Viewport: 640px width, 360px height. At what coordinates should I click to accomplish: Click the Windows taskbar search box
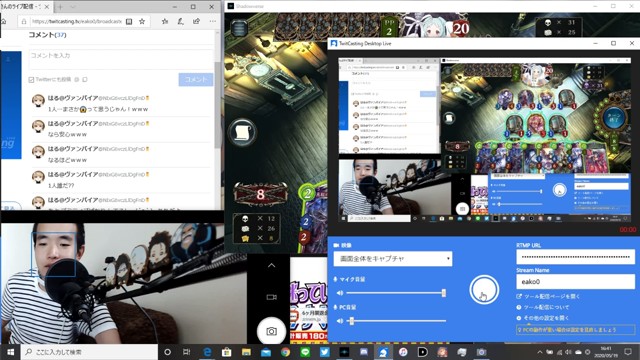pyautogui.click(x=89, y=352)
